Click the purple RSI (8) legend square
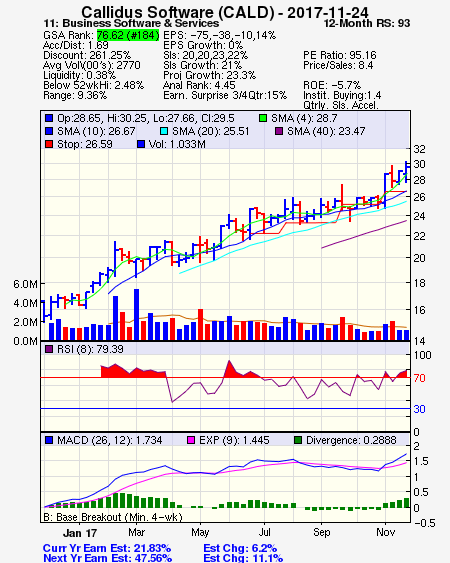This screenshot has height=563, width=450. coord(49,349)
